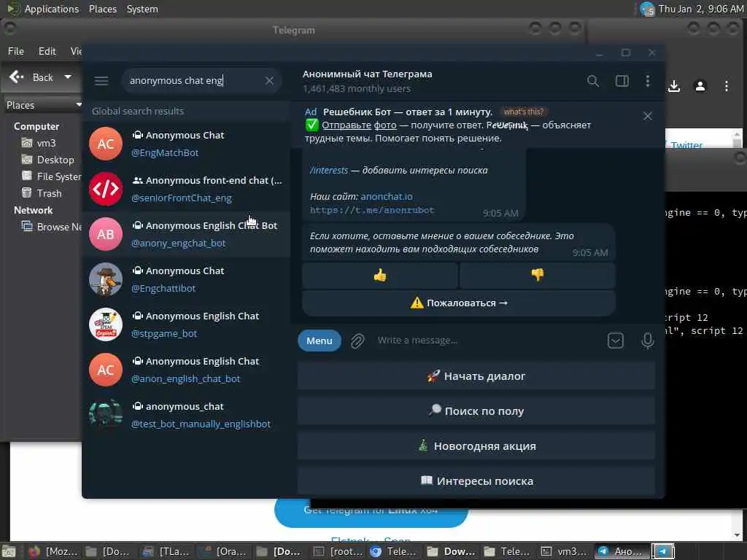
Task: Open Anonymous English Chat @anon_english_chat_bot
Action: point(186,370)
